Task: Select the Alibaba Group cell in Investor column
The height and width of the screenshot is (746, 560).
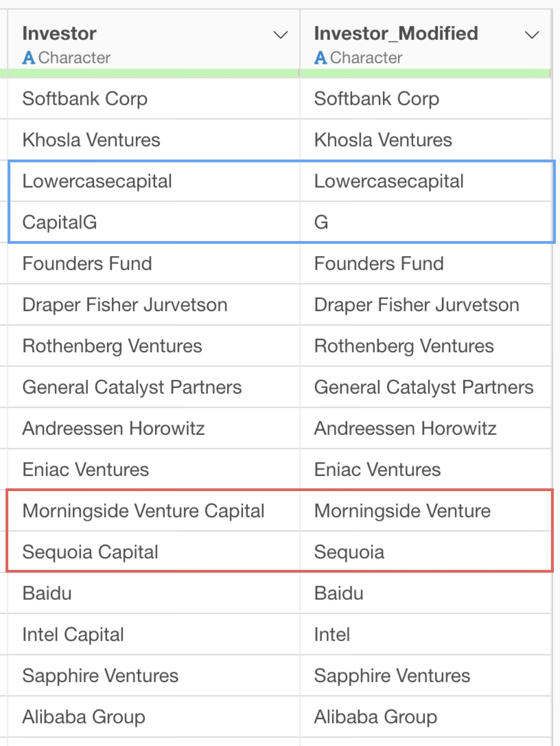Action: pyautogui.click(x=84, y=717)
